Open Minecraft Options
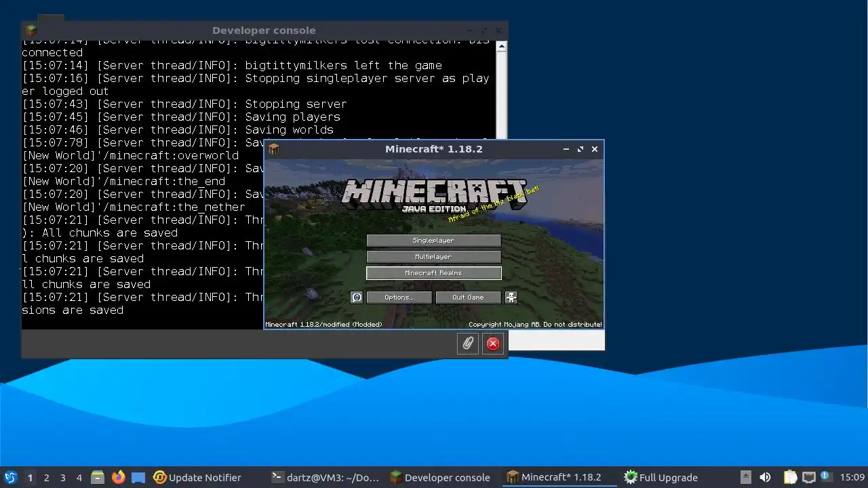Screen dimensions: 868x488 click(x=399, y=298)
